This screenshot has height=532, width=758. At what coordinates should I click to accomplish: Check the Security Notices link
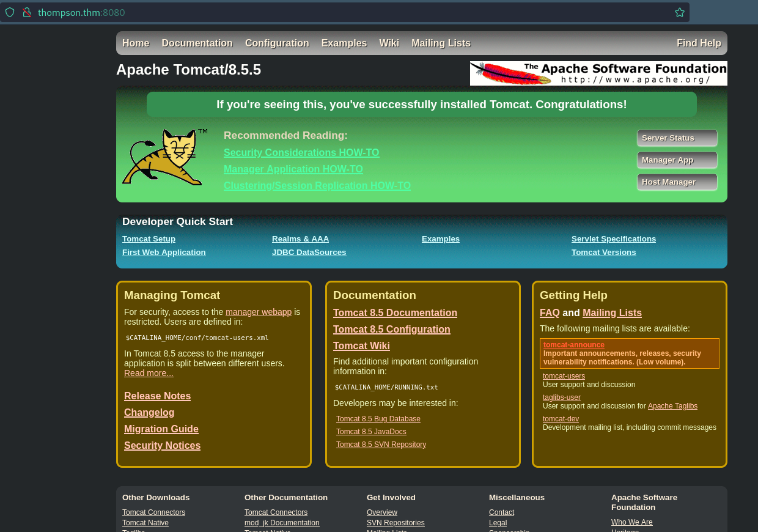162,445
